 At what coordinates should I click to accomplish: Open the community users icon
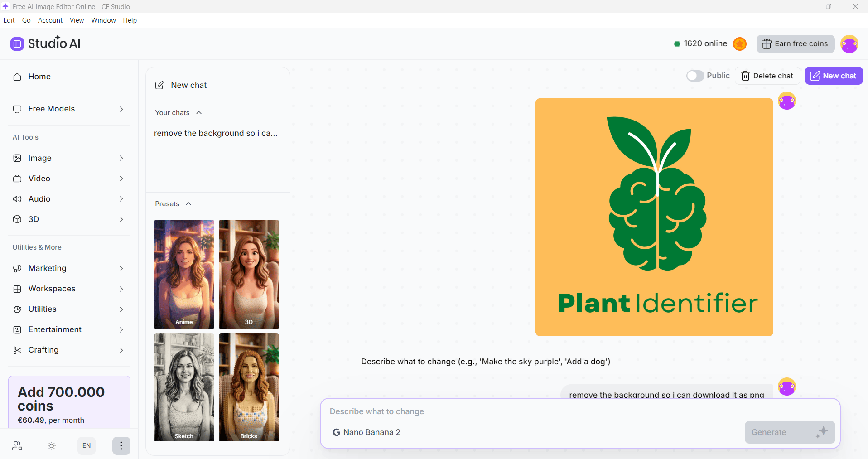(17, 446)
